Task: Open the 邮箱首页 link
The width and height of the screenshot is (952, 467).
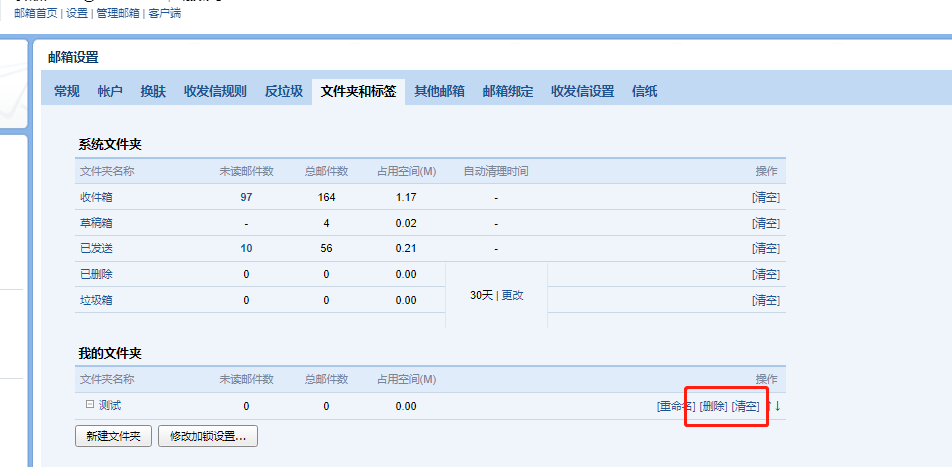Action: click(36, 13)
